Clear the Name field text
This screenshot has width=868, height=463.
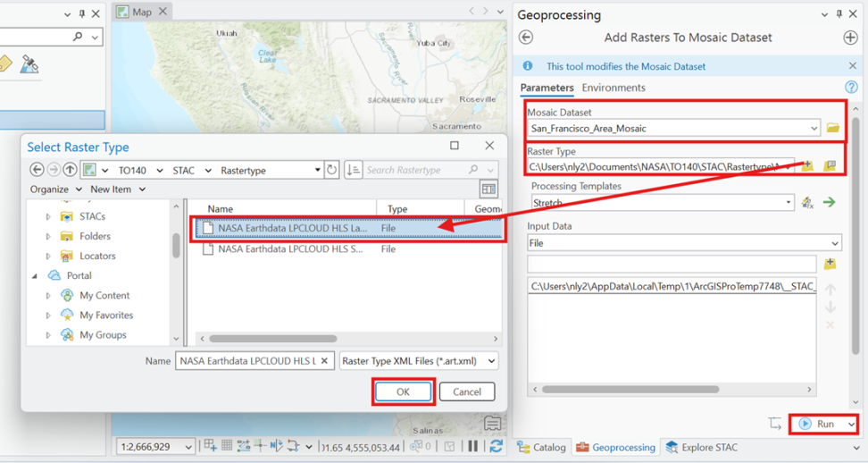coord(325,360)
